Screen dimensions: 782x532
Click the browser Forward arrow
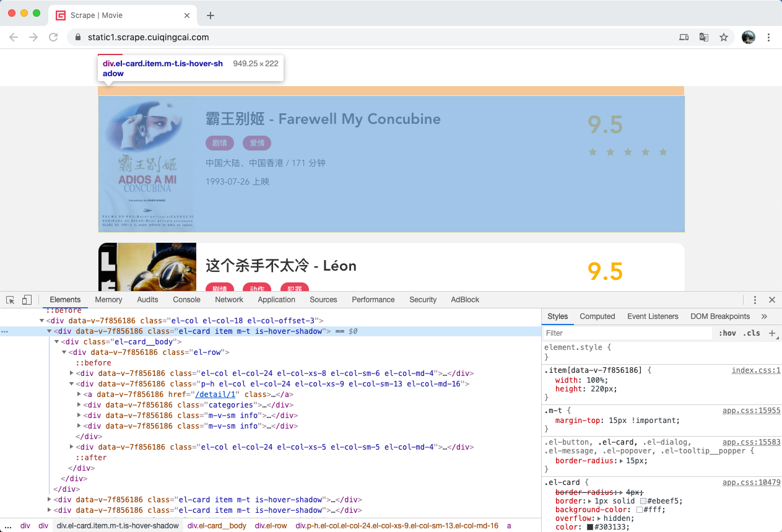click(33, 37)
